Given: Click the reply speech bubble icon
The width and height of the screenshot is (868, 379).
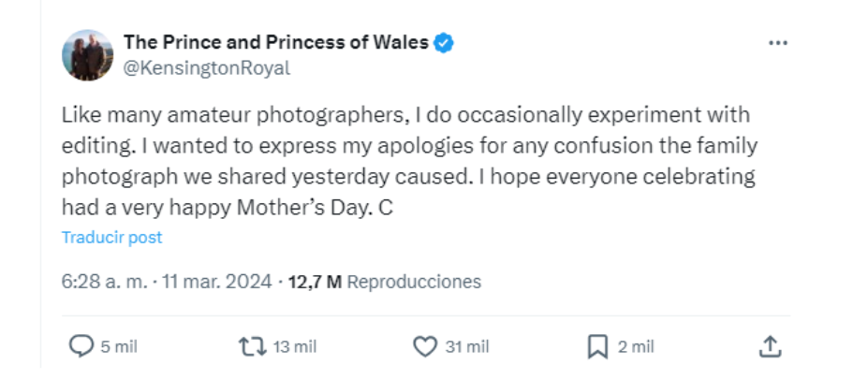Looking at the screenshot, I should point(81,346).
